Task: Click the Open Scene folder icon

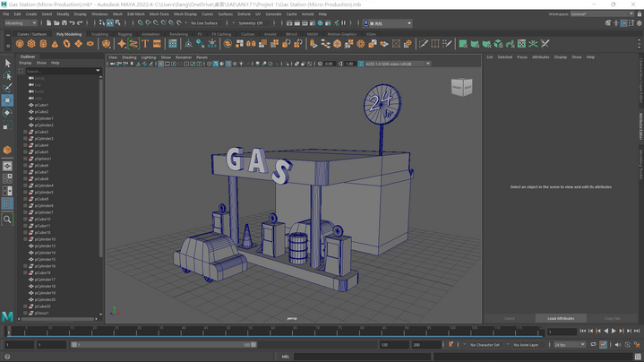Action: [56, 23]
